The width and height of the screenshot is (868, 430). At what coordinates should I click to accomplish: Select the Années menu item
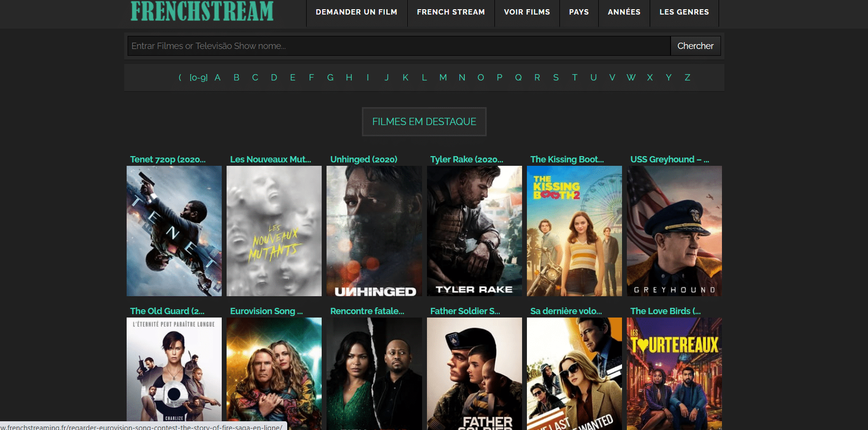tap(624, 12)
